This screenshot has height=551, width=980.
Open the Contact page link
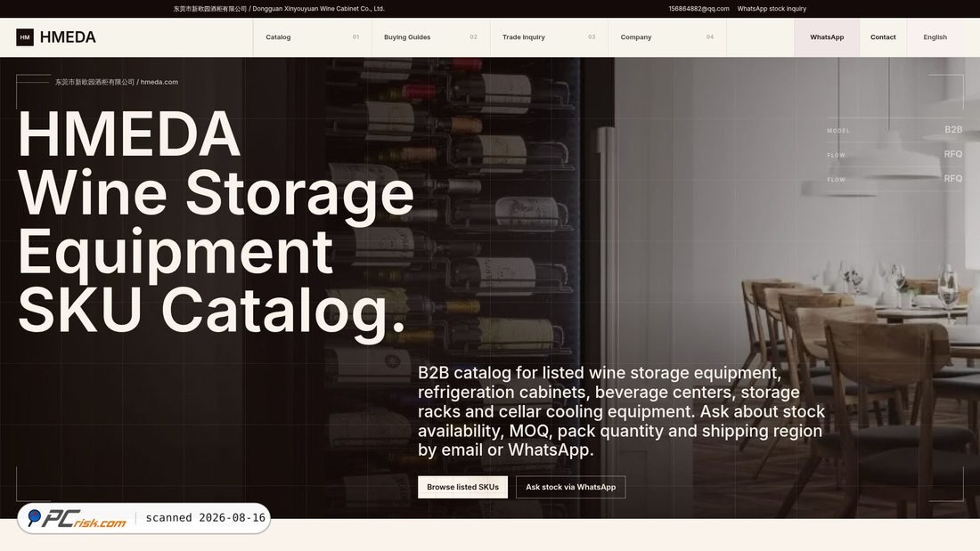(x=883, y=37)
